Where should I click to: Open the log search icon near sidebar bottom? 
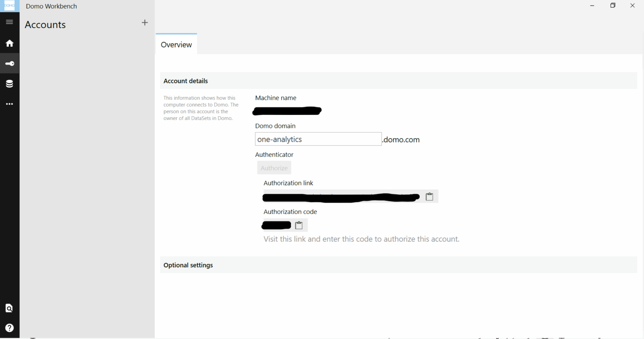(x=9, y=308)
